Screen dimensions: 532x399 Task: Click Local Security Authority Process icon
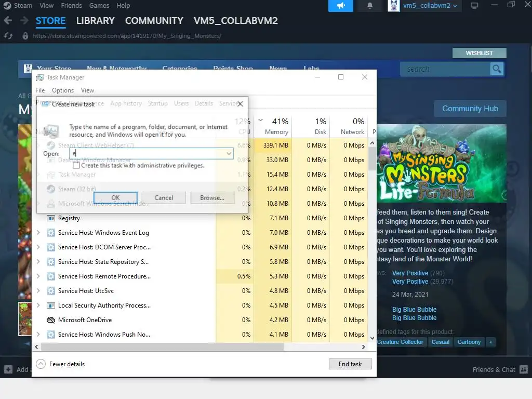[50, 305]
